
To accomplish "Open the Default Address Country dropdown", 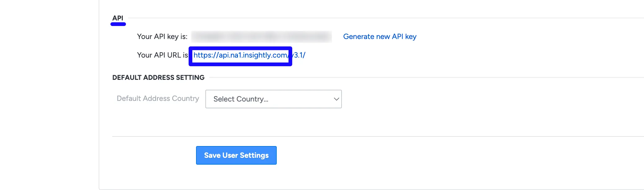I will click(x=273, y=99).
